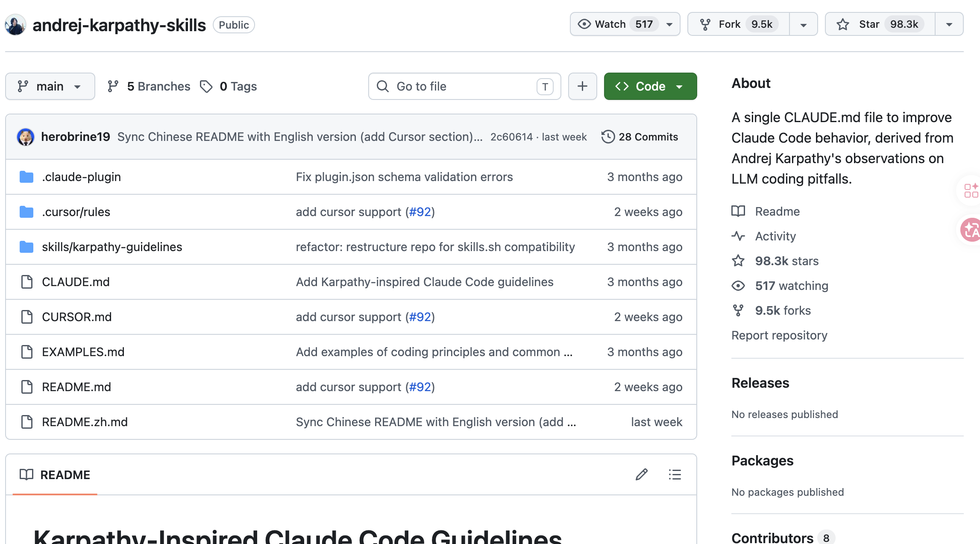The height and width of the screenshot is (544, 980).
Task: Open 'Fix plugin.json schema validation errors' commit
Action: click(x=404, y=177)
